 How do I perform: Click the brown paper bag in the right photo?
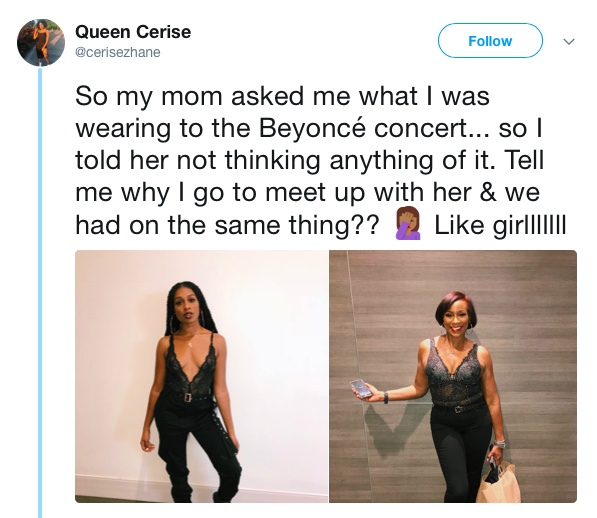coord(498,483)
